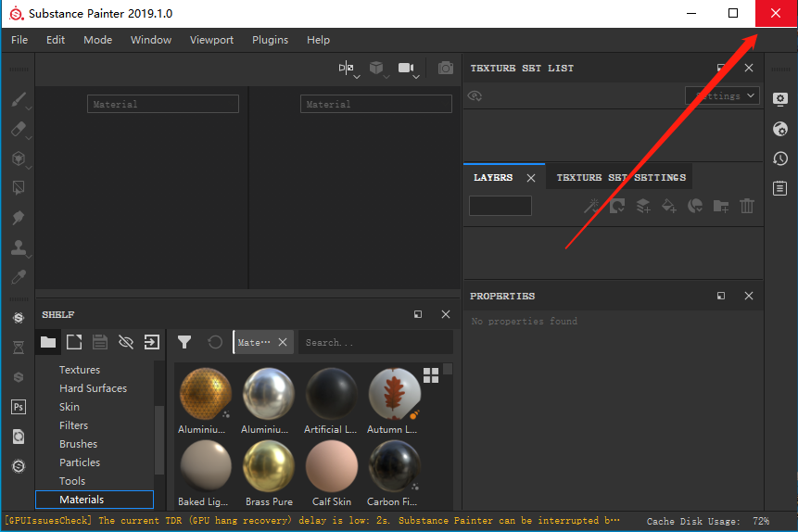Open the Mode menu

pos(97,40)
